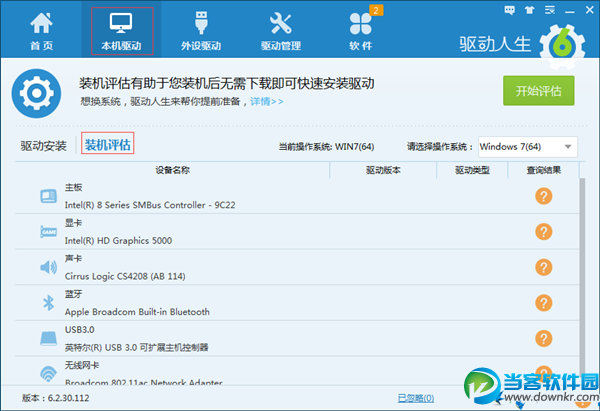
Task: Open the 软件 software tab
Action: [360, 31]
